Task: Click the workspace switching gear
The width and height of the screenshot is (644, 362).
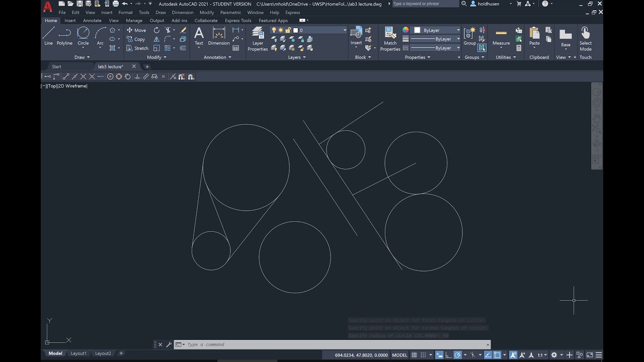Action: 554,355
